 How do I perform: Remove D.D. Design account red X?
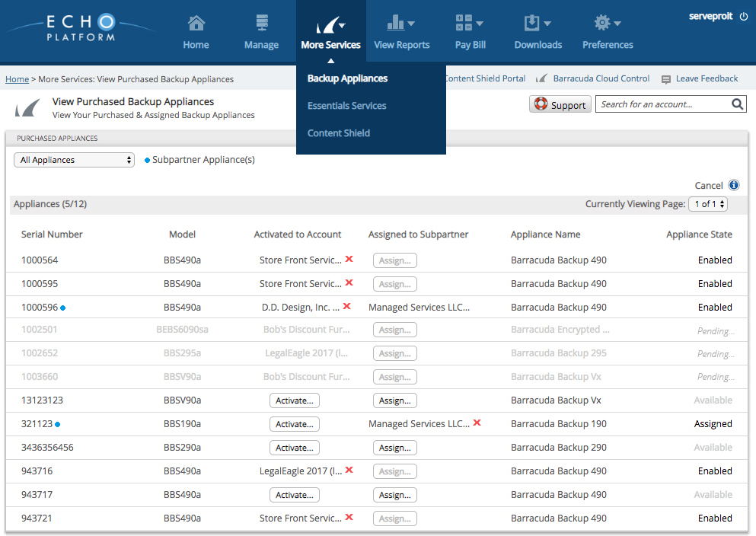[x=346, y=306]
